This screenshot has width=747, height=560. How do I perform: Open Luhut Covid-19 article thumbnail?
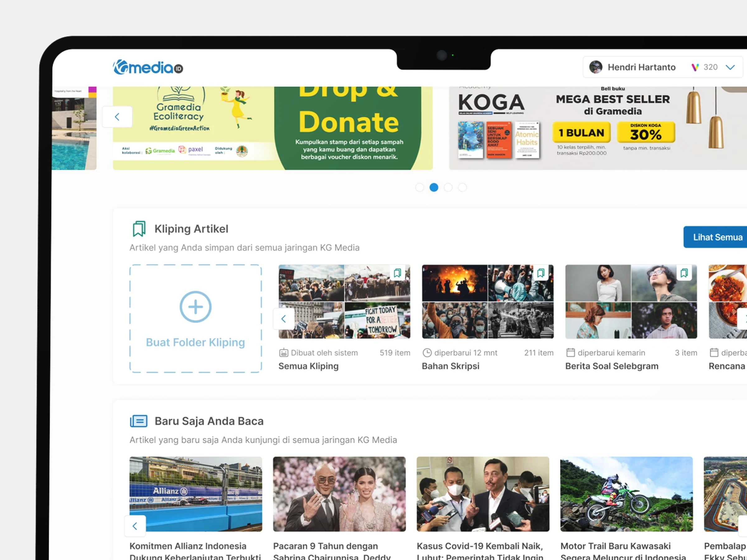tap(483, 494)
